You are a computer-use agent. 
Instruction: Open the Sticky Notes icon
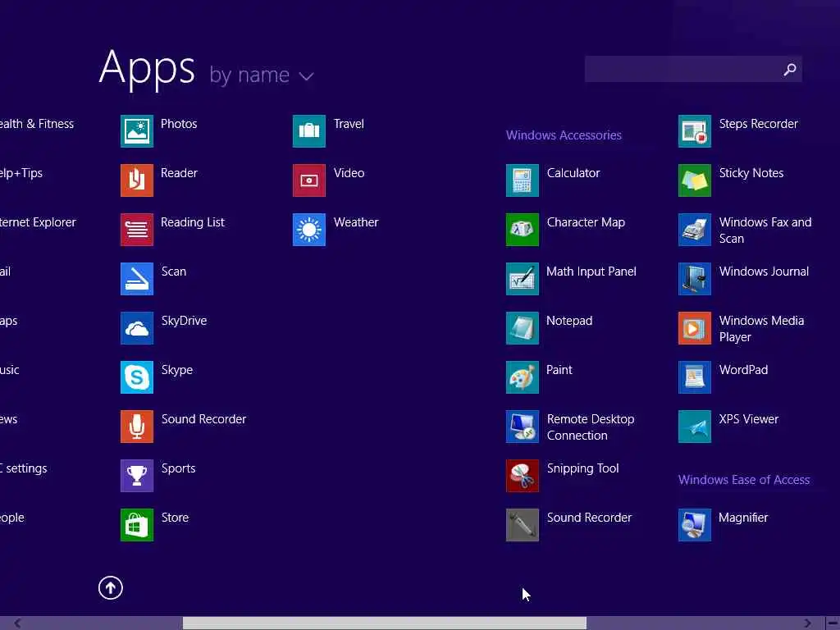pos(695,180)
